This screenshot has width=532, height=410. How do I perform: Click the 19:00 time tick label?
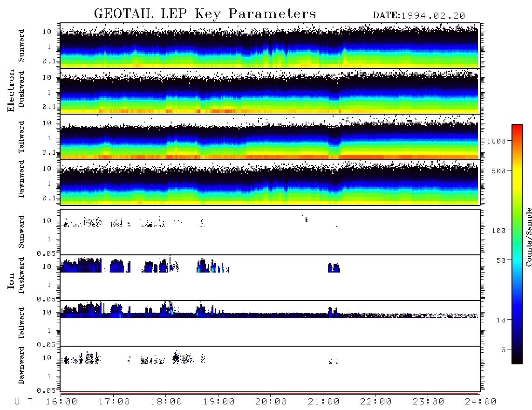[219, 402]
